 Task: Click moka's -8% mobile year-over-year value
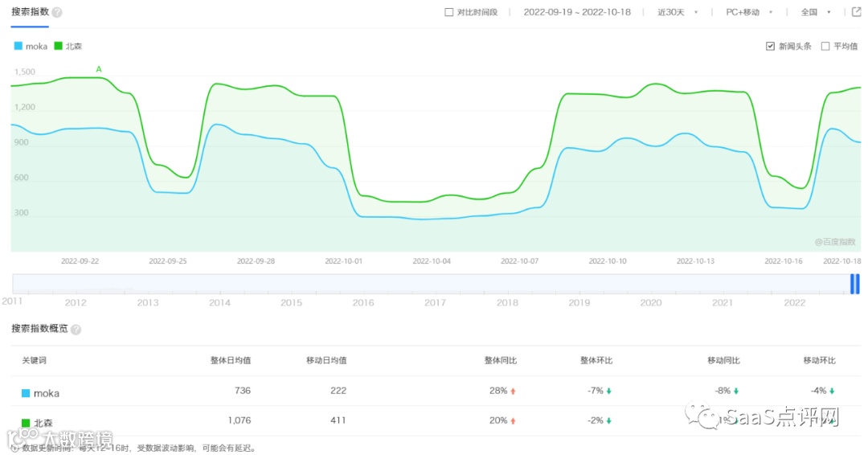[x=723, y=391]
